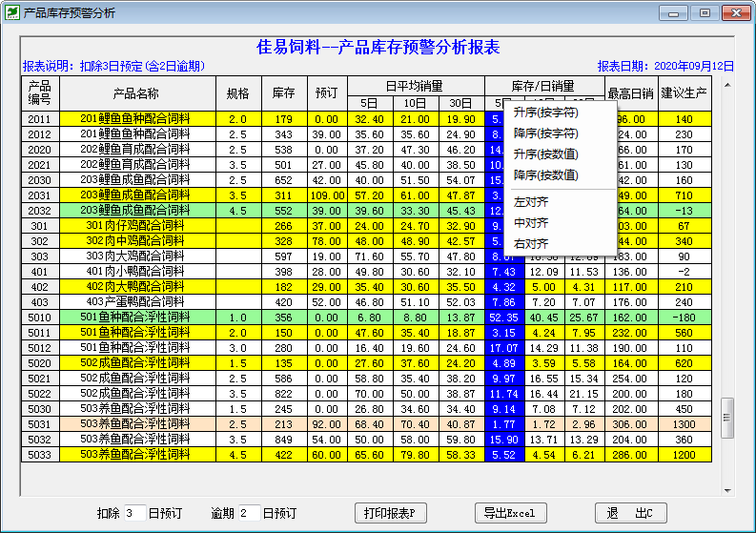Maximize the 产品库存预警分析 window
The height and width of the screenshot is (533, 756).
click(x=705, y=13)
